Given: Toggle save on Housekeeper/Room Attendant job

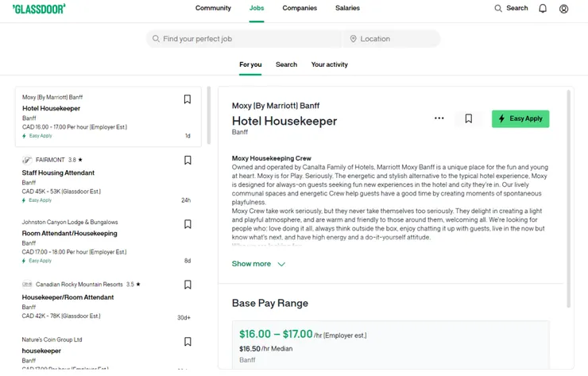Looking at the screenshot, I should click(188, 285).
